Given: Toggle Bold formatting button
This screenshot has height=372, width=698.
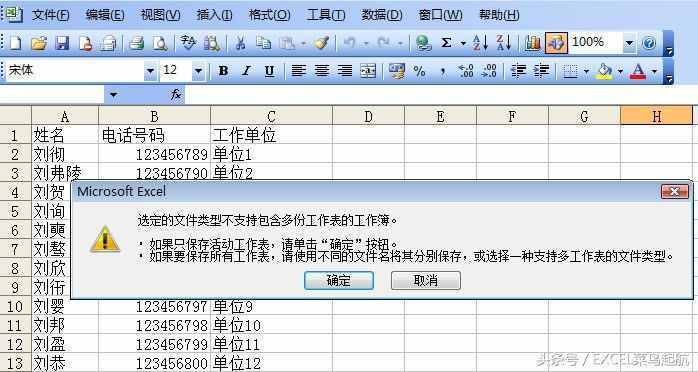Looking at the screenshot, I should (223, 71).
